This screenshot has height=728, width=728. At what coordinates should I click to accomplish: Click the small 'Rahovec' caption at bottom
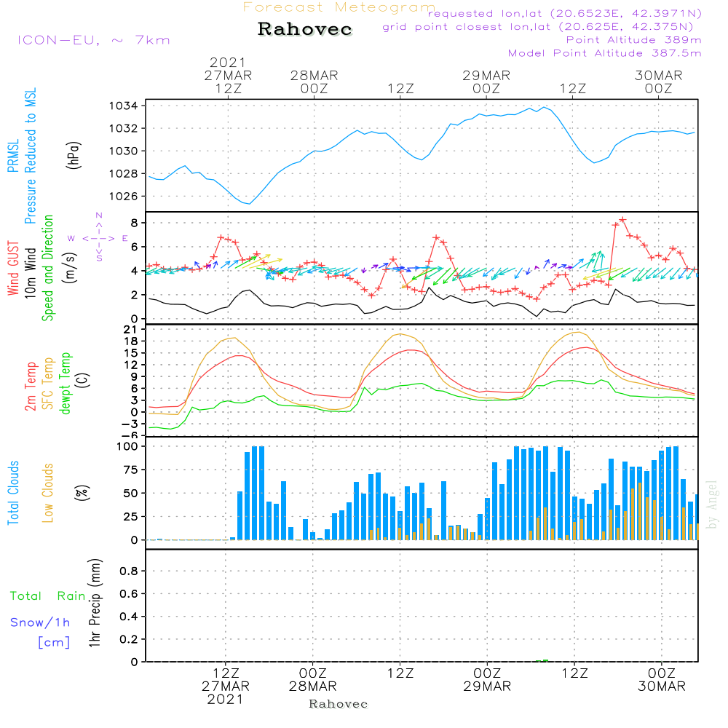coord(338,704)
